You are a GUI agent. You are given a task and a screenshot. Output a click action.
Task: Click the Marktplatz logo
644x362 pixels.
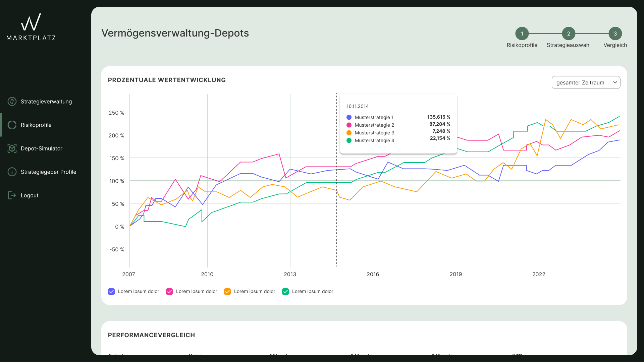pyautogui.click(x=31, y=27)
